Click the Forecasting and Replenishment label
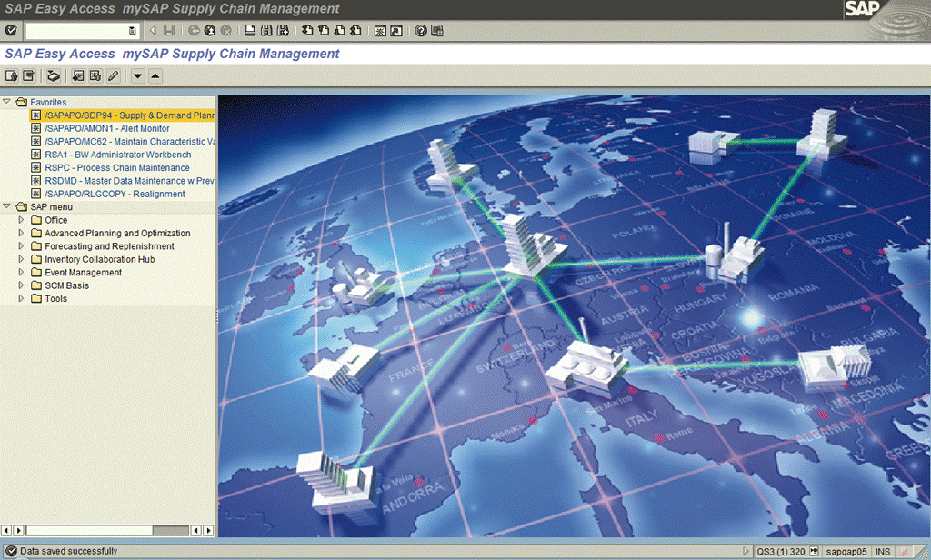 pos(109,245)
